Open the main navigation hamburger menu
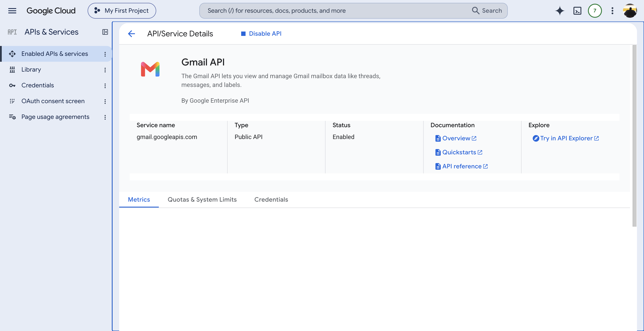The height and width of the screenshot is (331, 644). [x=12, y=11]
